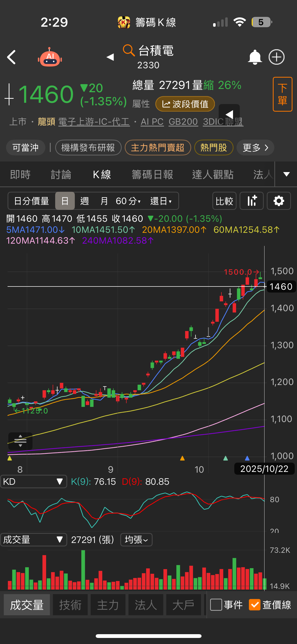Select bottom 主力 tab
This screenshot has width=297, height=644.
108,605
